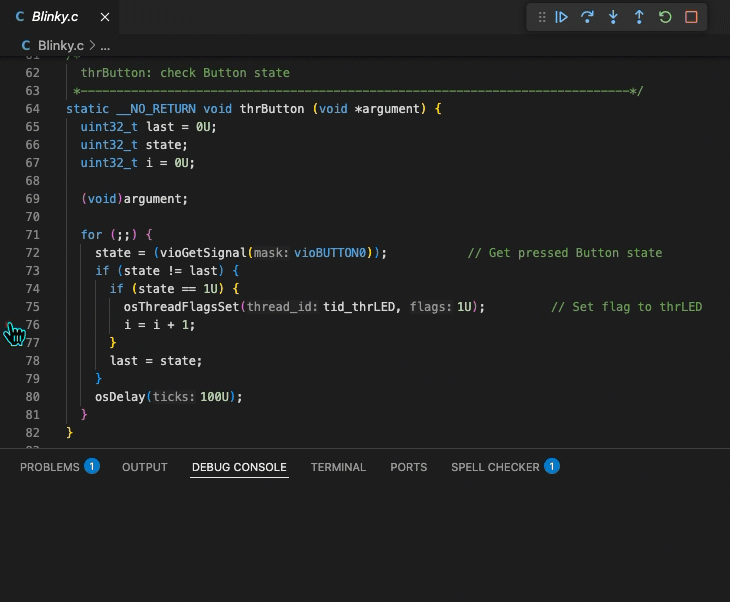Screen dimensions: 730x602
Task: Click the Step Out arrow icon
Action: tap(639, 17)
